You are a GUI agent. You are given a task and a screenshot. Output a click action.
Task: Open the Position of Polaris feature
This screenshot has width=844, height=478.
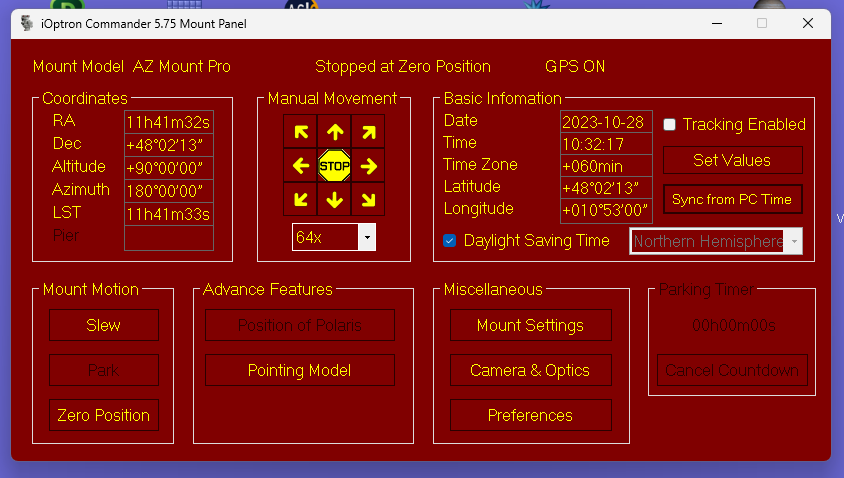point(300,325)
